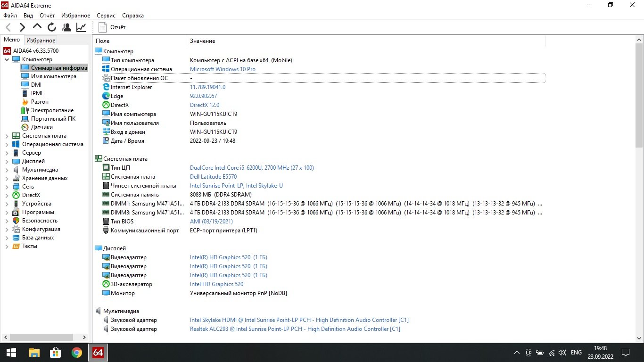The width and height of the screenshot is (644, 362).
Task: Expand the Операционная система tree node
Action: pos(7,144)
